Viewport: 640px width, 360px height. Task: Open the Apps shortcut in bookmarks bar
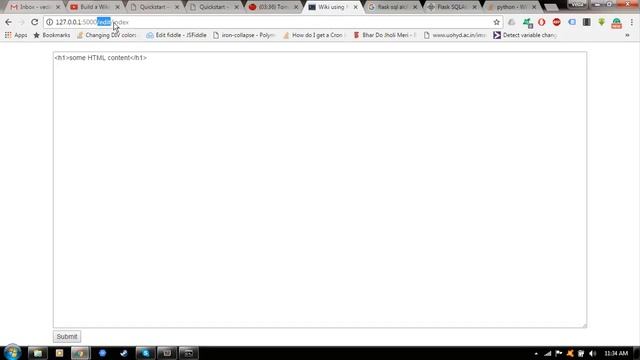[16, 36]
